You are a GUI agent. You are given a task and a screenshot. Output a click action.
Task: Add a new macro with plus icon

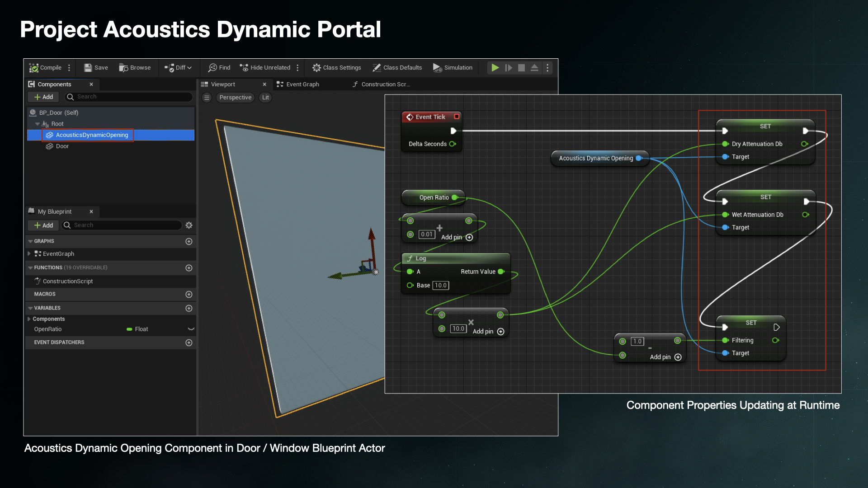pos(189,294)
